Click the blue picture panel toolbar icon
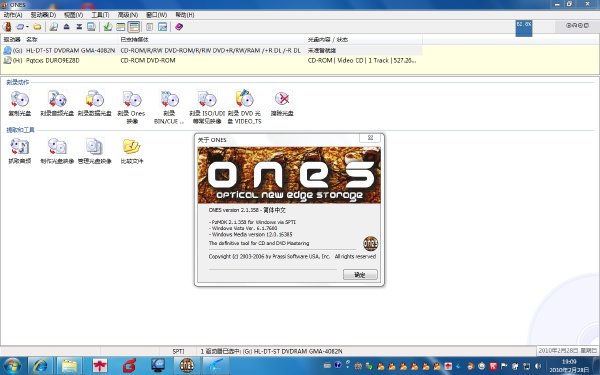This screenshot has height=375, width=600. pos(163,27)
